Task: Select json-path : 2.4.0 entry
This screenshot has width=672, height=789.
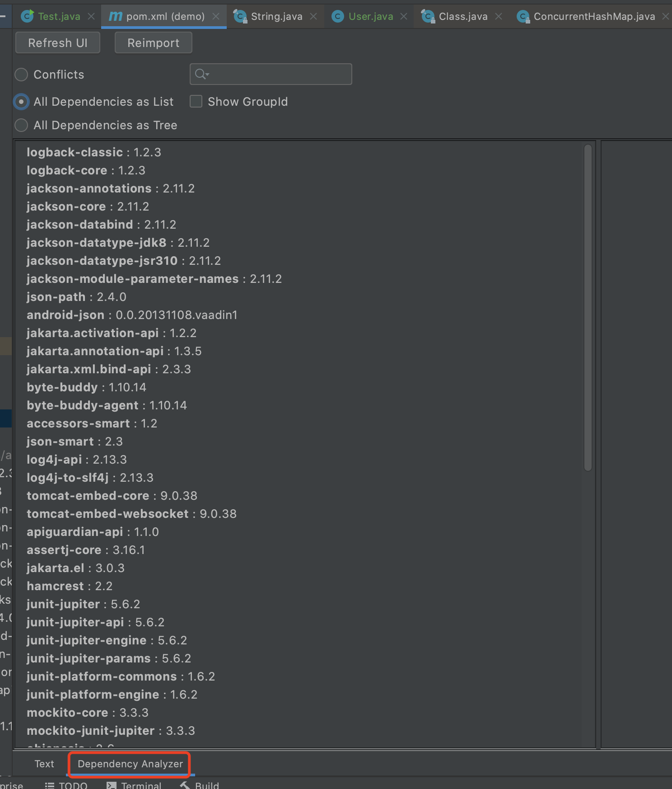Action: (76, 297)
